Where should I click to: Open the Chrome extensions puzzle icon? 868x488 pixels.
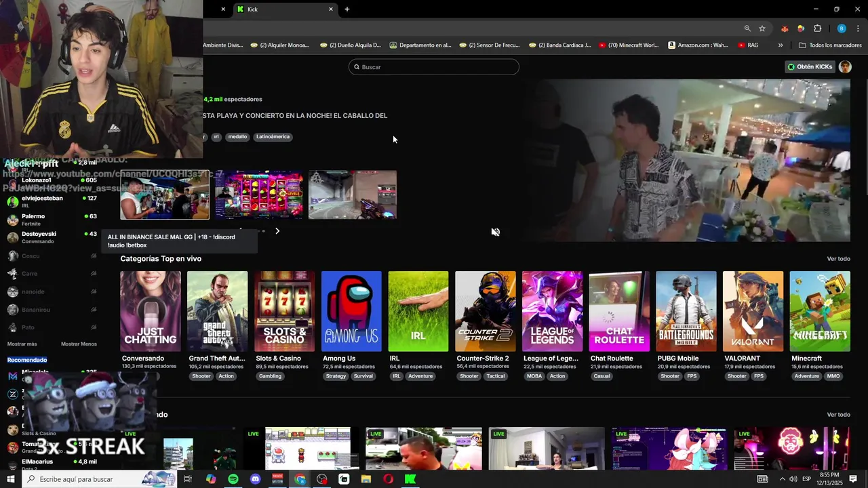coord(817,28)
